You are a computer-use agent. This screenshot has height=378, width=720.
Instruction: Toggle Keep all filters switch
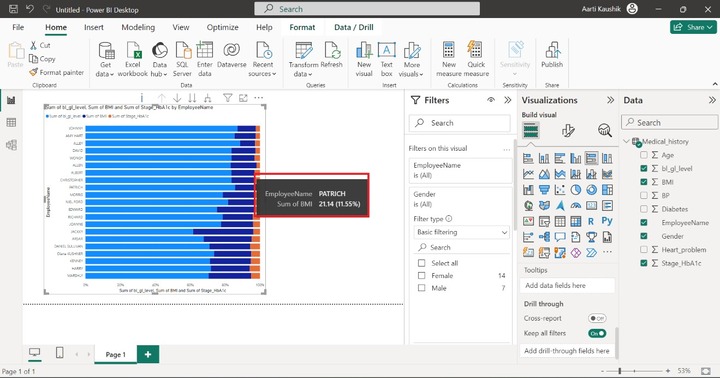[x=597, y=333]
